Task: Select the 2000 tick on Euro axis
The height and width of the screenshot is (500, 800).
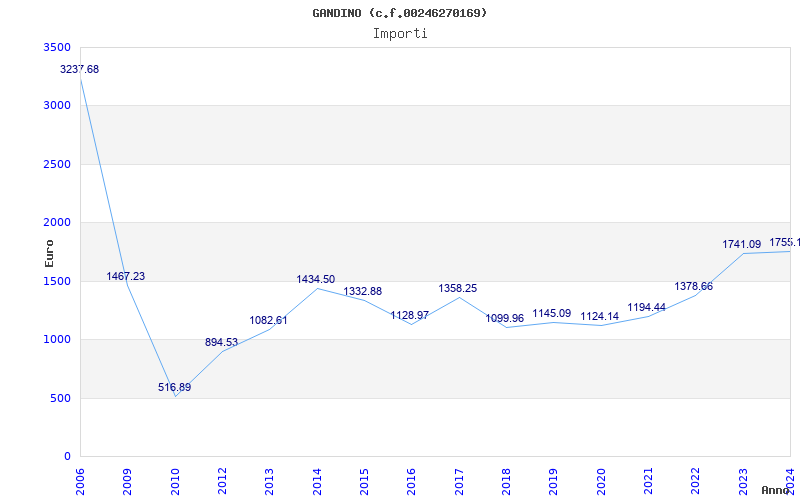Action: 57,222
